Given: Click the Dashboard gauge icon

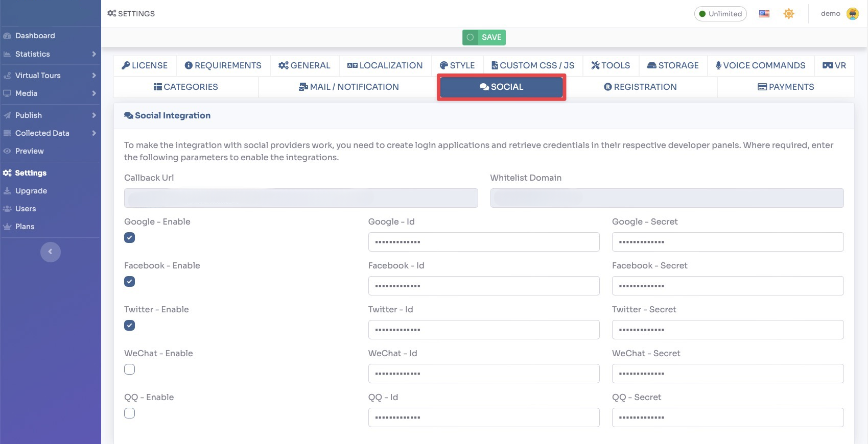Looking at the screenshot, I should point(7,36).
